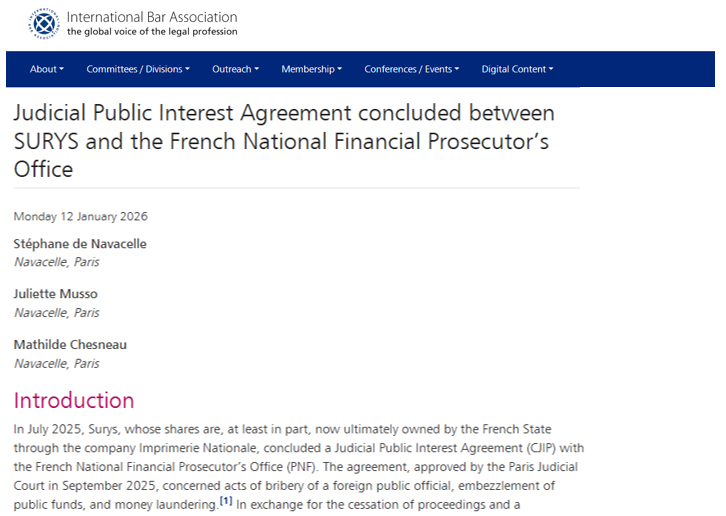Click the About menu dropdown caret
Image resolution: width=726 pixels, height=516 pixels.
click(x=62, y=70)
